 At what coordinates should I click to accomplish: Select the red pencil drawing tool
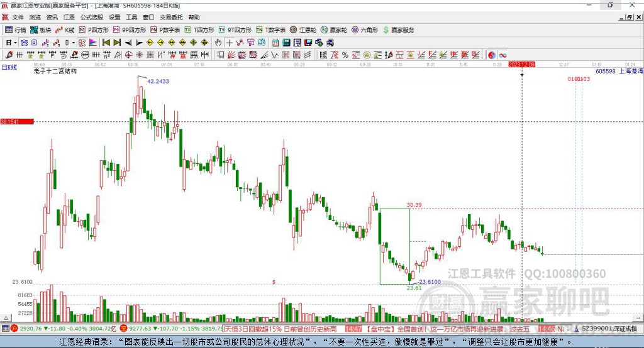(x=9, y=55)
